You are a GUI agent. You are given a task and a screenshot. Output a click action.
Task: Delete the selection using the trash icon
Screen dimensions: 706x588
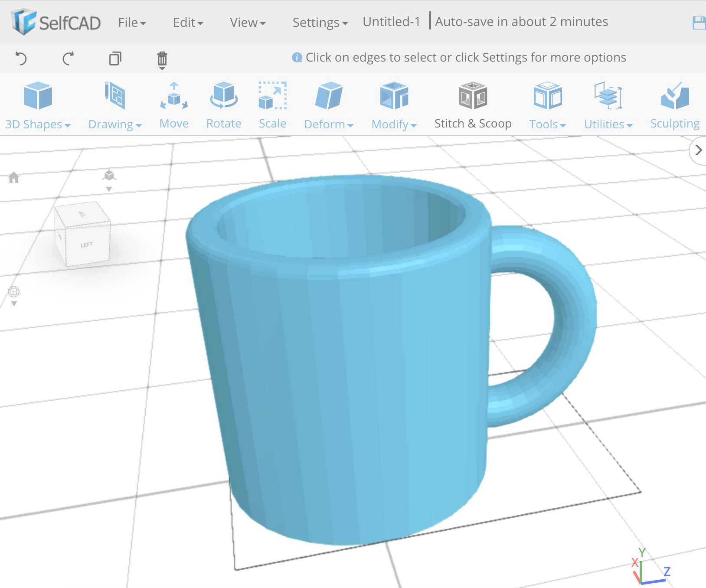click(162, 59)
